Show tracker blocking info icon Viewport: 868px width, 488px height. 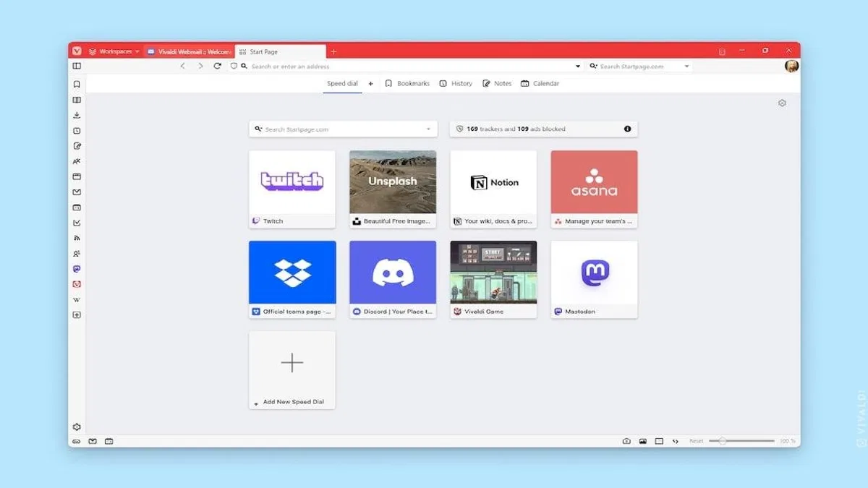click(627, 129)
